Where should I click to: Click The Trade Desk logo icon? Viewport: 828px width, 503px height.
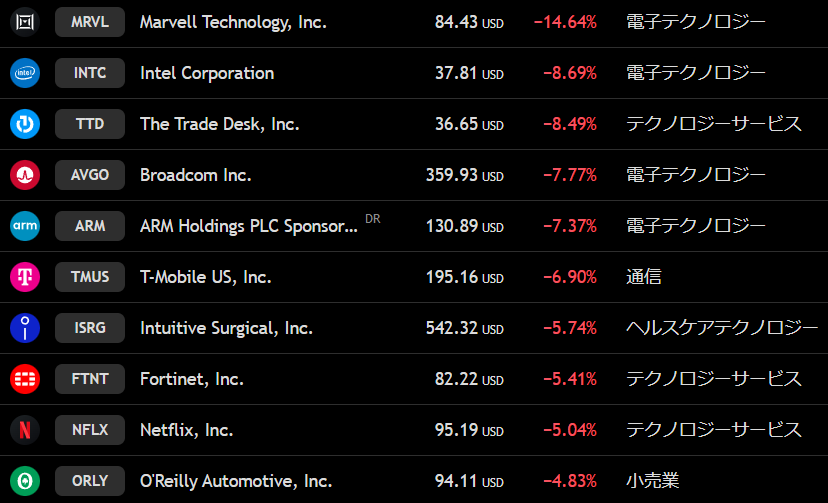25,124
